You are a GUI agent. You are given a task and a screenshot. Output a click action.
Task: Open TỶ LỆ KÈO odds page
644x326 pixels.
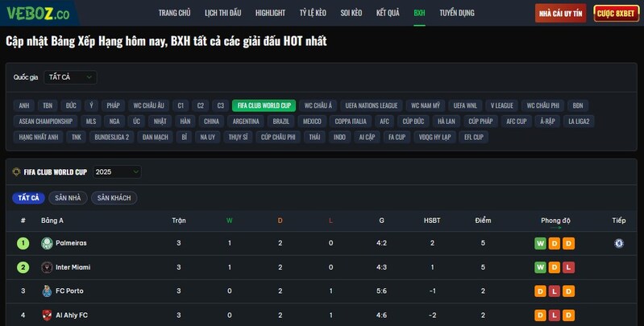pos(313,13)
